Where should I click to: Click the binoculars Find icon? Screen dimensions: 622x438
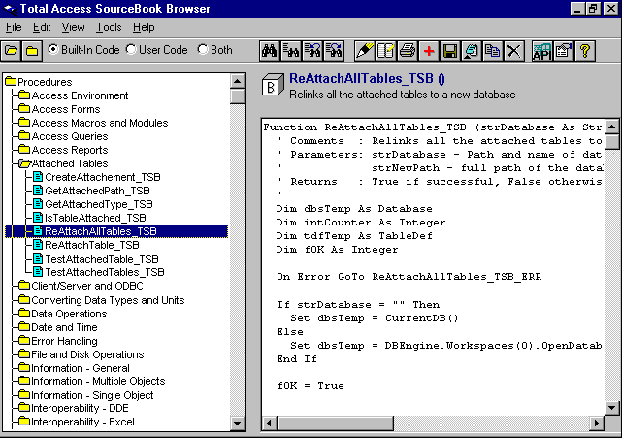point(269,51)
